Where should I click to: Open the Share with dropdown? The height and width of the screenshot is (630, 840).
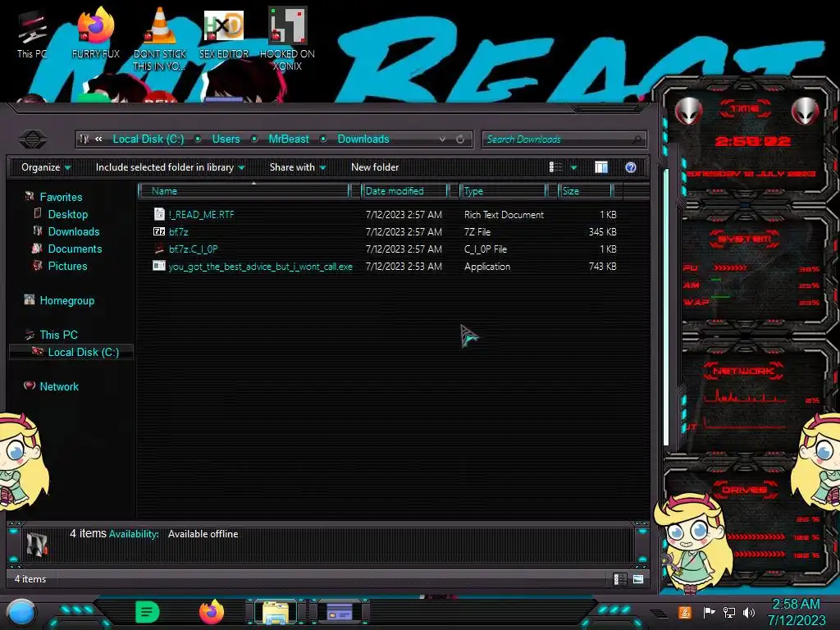(298, 167)
